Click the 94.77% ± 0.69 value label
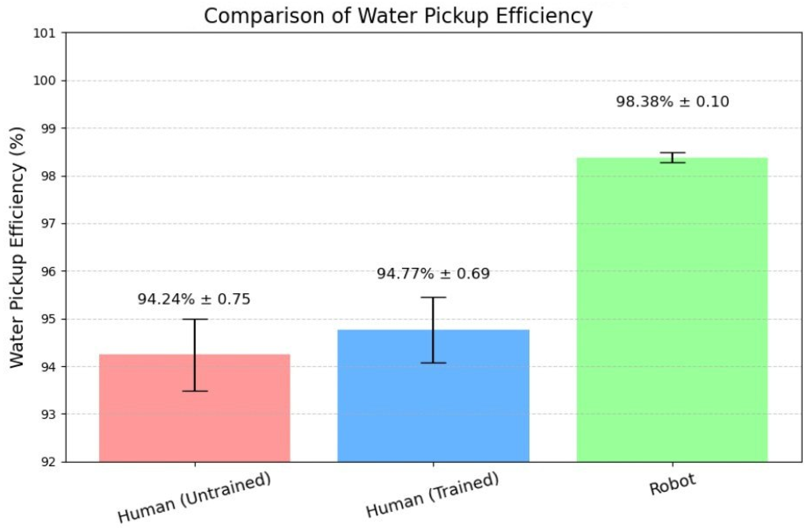Screen dimensions: 812x528 pyautogui.click(x=433, y=274)
